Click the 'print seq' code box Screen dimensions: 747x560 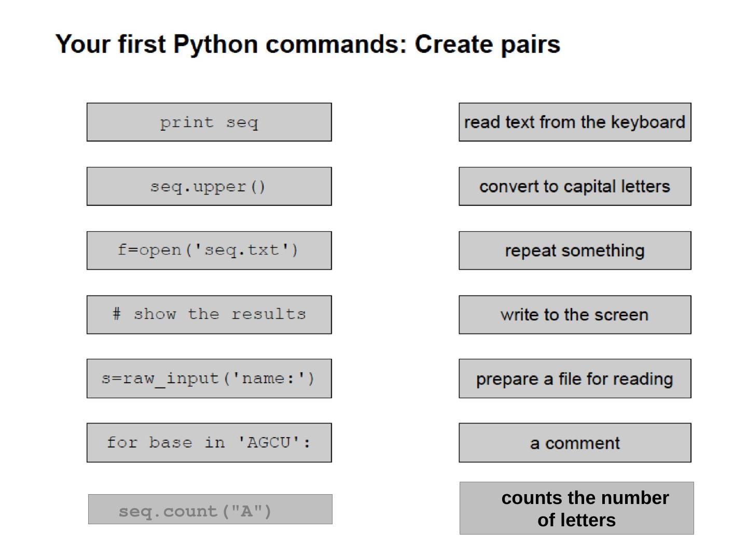[x=209, y=122]
